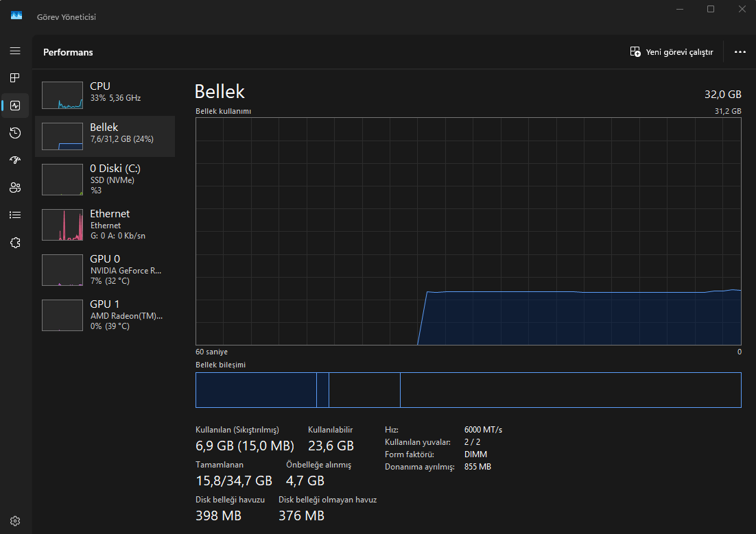This screenshot has width=756, height=534.
Task: Click the Ethernet mini graph thumbnail
Action: click(62, 225)
